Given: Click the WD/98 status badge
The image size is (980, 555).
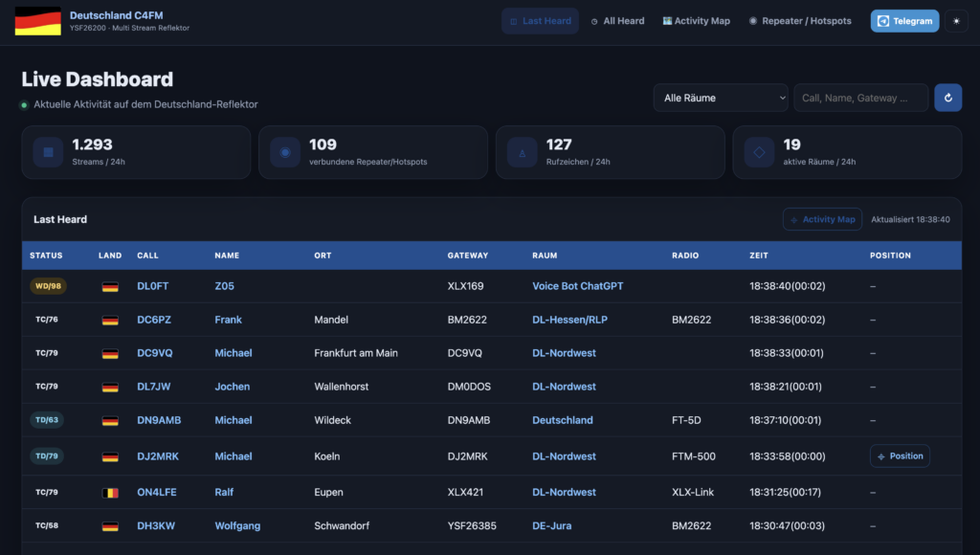Looking at the screenshot, I should click(x=48, y=285).
